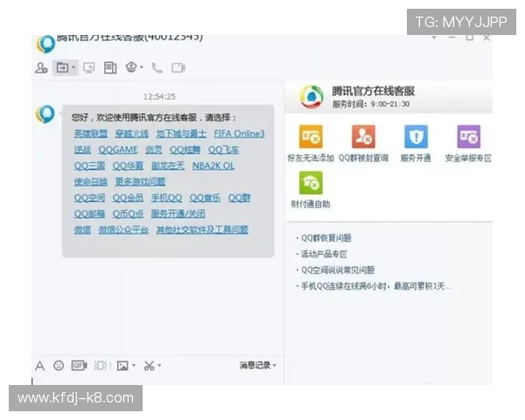Click the GIF animation icon
This screenshot has height=420, width=525.
[79, 366]
